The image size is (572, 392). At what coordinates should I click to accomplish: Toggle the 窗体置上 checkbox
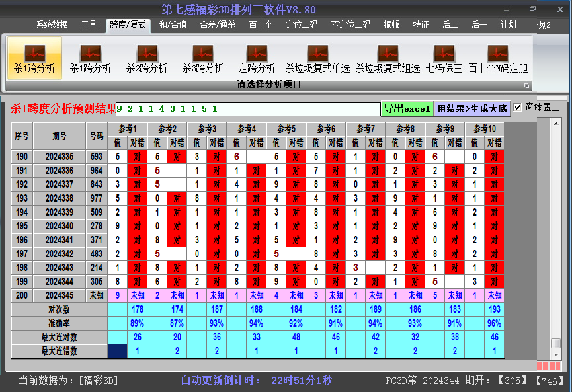pyautogui.click(x=518, y=107)
